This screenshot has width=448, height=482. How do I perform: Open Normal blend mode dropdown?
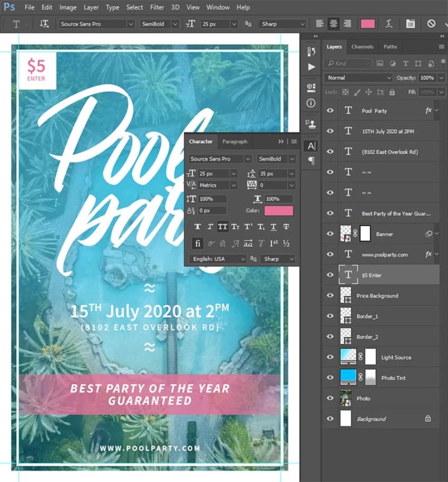click(358, 78)
